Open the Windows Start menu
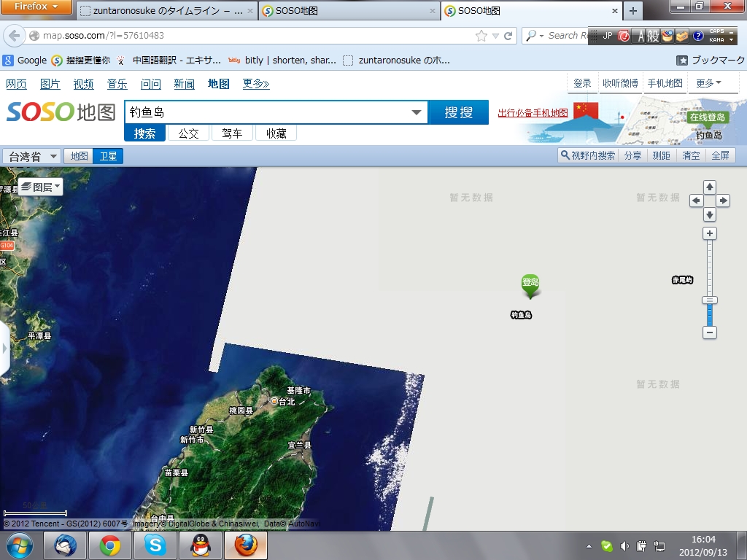The image size is (747, 560). pos(20,545)
